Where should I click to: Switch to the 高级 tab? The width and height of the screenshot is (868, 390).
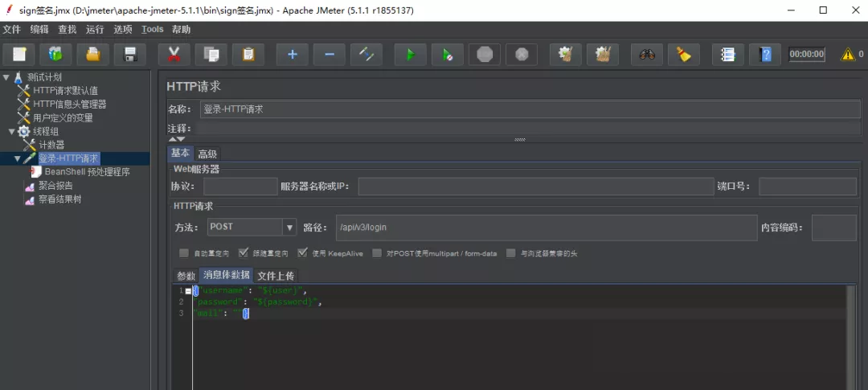pos(207,154)
